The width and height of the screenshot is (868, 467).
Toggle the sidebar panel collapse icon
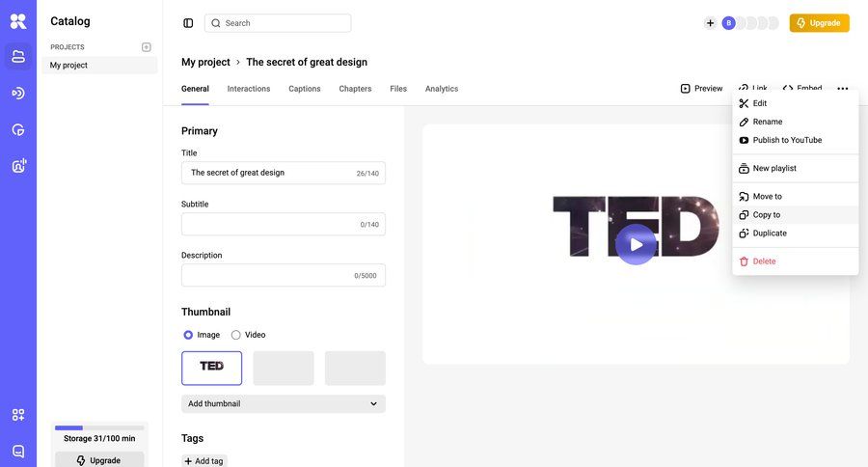(188, 23)
